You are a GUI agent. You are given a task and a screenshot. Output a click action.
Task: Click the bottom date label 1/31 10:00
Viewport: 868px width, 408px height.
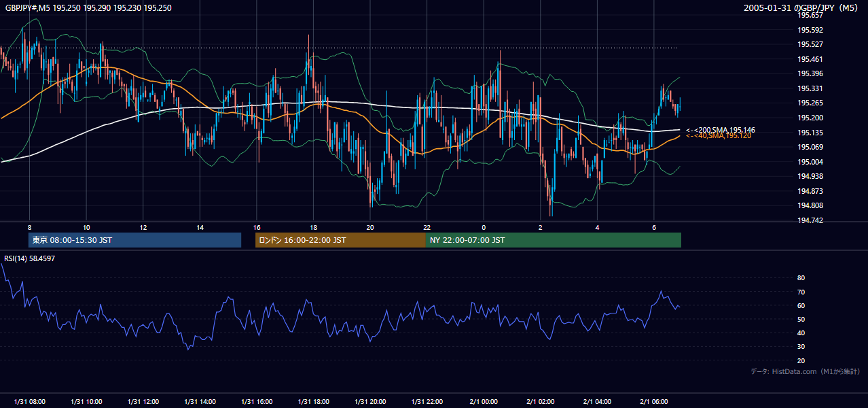(86, 402)
